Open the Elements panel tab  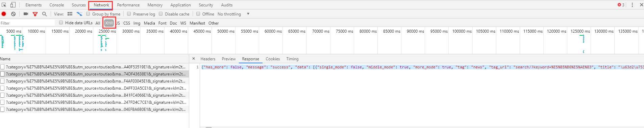(x=33, y=5)
